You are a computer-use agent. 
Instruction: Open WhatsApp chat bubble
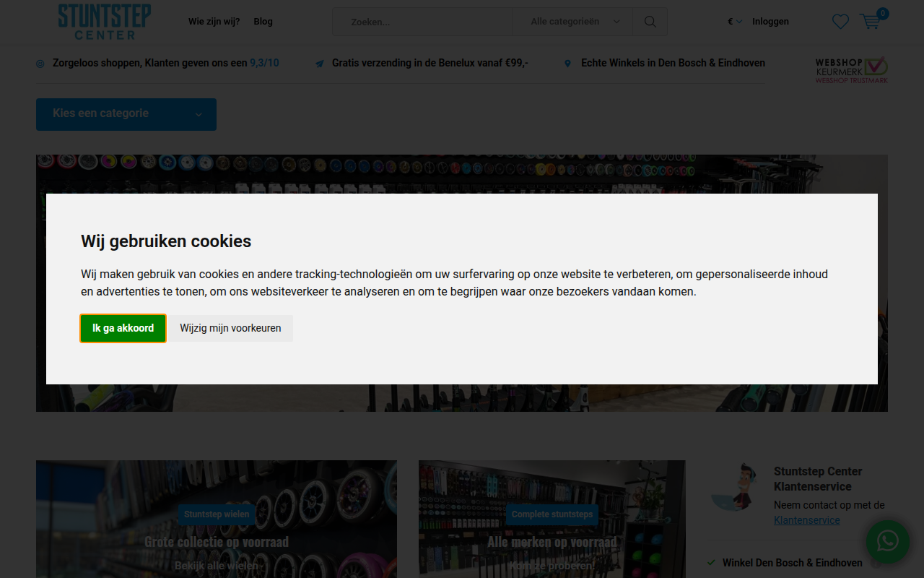(x=887, y=541)
